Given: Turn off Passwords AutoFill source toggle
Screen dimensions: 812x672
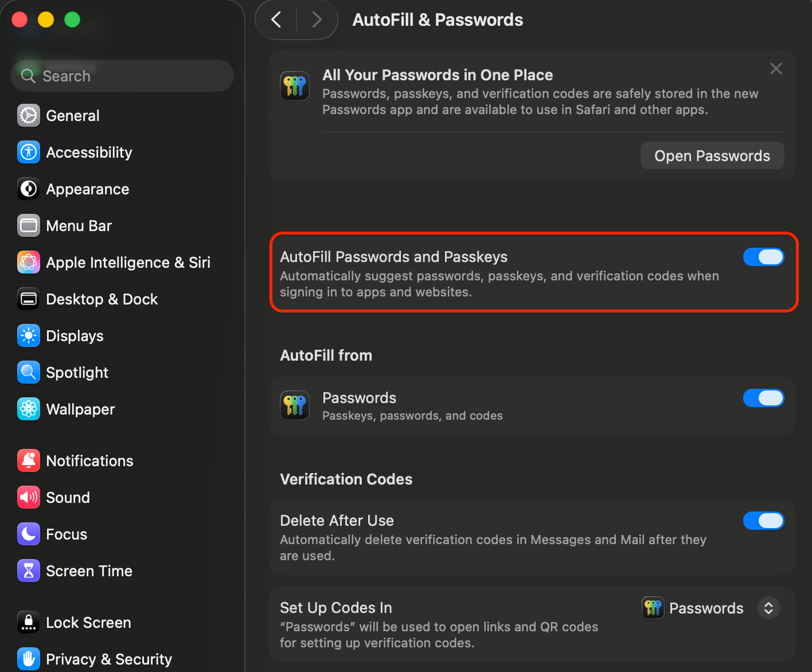Looking at the screenshot, I should click(x=763, y=398).
